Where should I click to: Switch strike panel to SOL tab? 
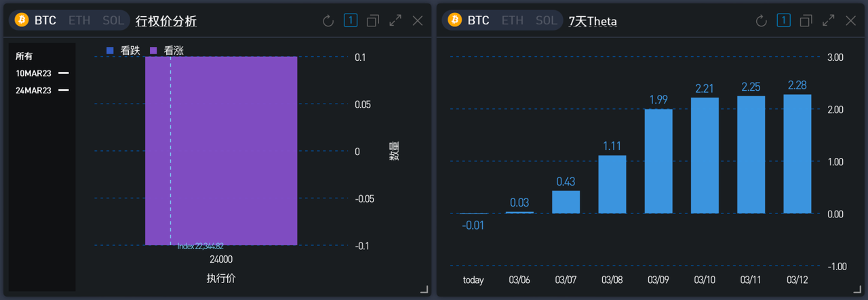coord(113,20)
